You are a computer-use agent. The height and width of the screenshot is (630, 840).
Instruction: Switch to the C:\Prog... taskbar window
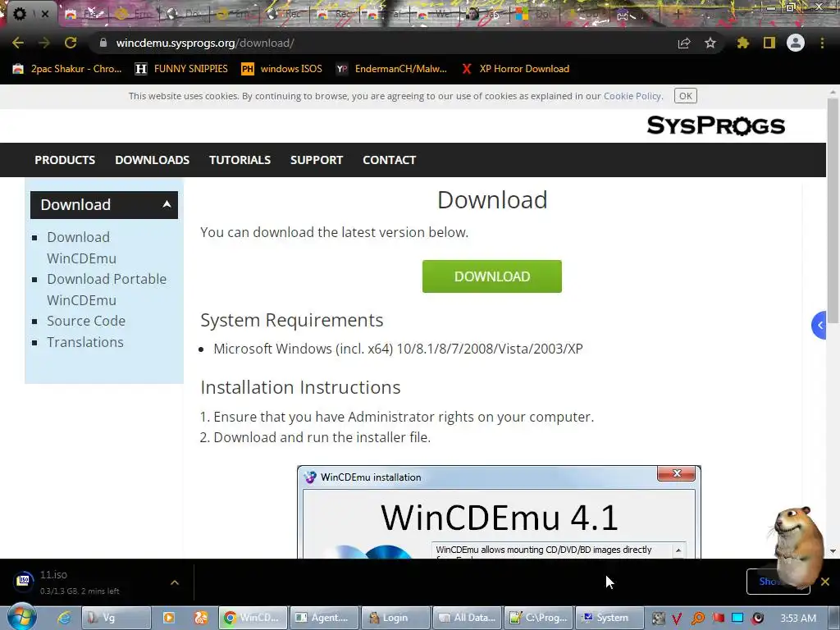(x=538, y=618)
